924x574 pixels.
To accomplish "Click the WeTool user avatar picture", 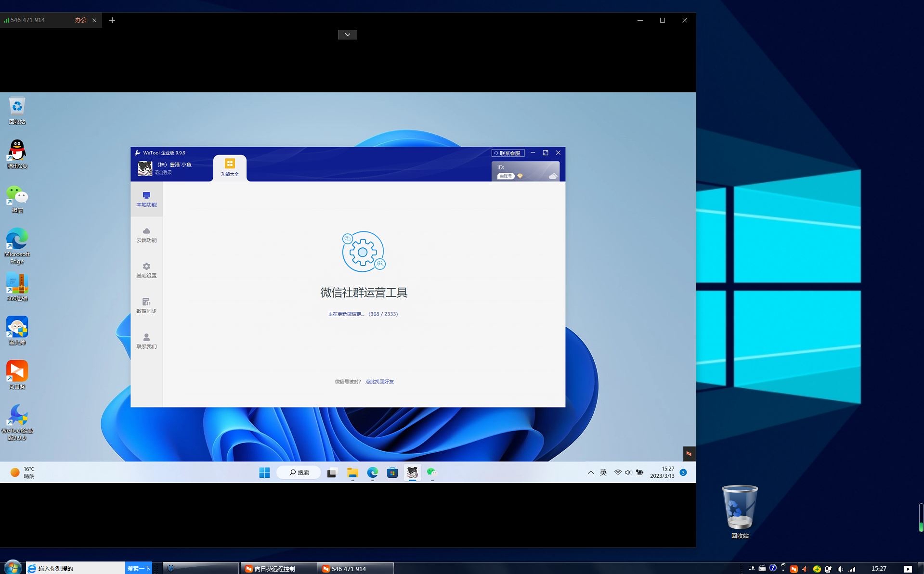I will [145, 168].
